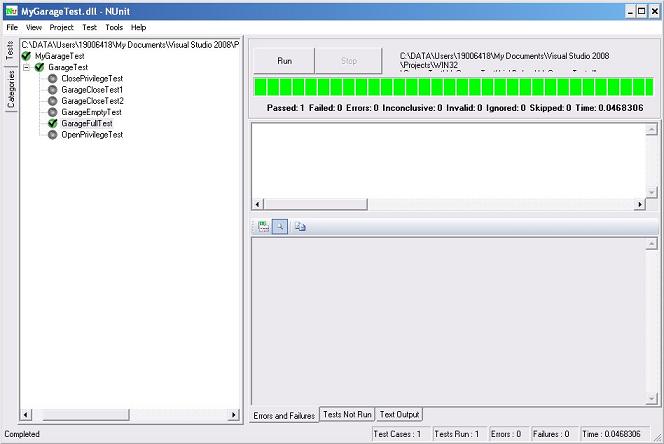664x444 pixels.
Task: Click the tree panel's horizontal scrollbar right arrow
Action: click(x=234, y=414)
